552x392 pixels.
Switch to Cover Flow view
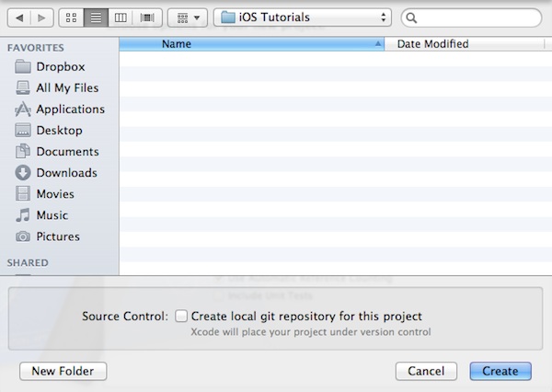[x=146, y=17]
